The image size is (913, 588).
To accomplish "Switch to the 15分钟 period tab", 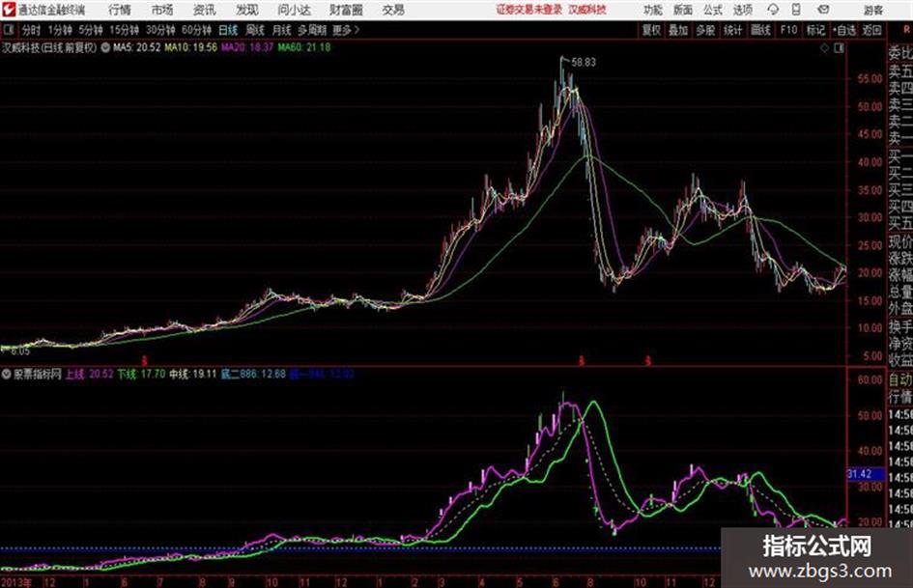I will [124, 30].
